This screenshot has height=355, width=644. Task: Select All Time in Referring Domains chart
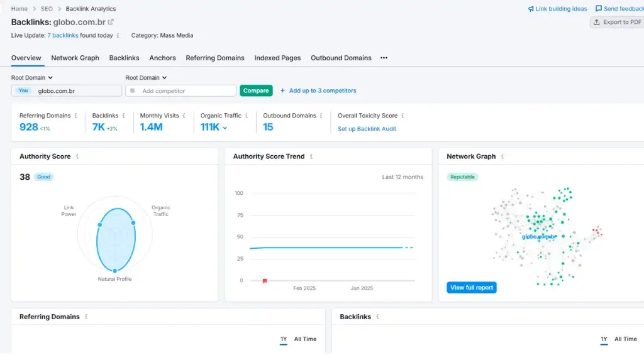coord(305,339)
